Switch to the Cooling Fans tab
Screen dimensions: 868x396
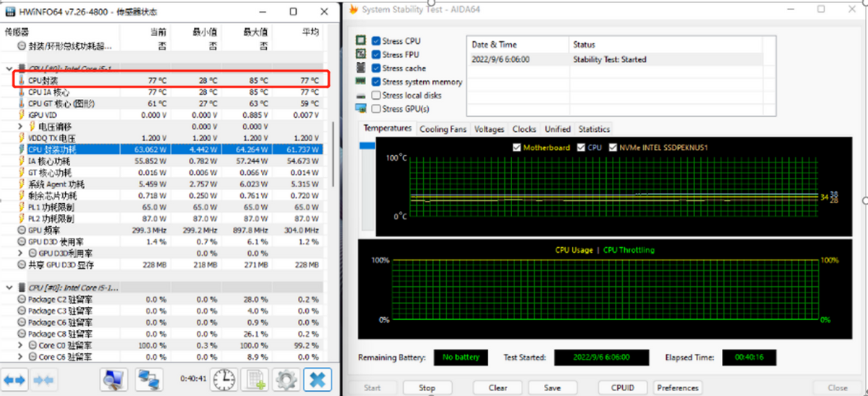click(443, 129)
